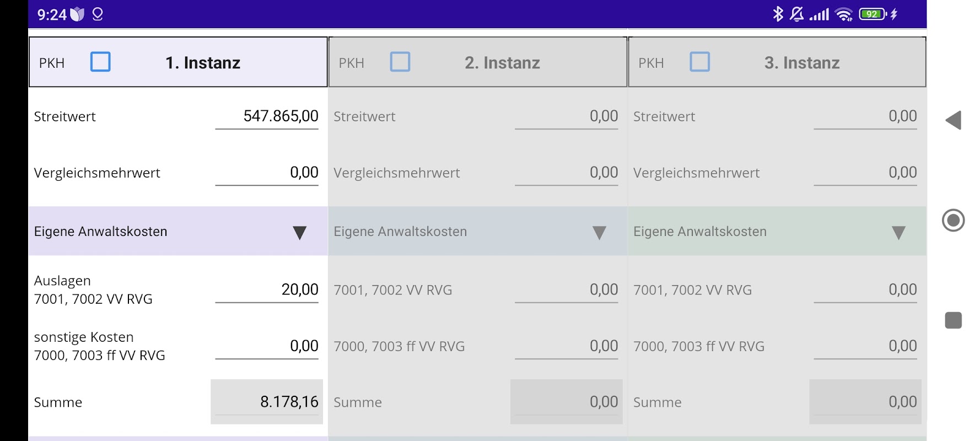Enable PKH checkbox for 3. Instanz
Image resolution: width=980 pixels, height=441 pixels.
click(x=699, y=62)
